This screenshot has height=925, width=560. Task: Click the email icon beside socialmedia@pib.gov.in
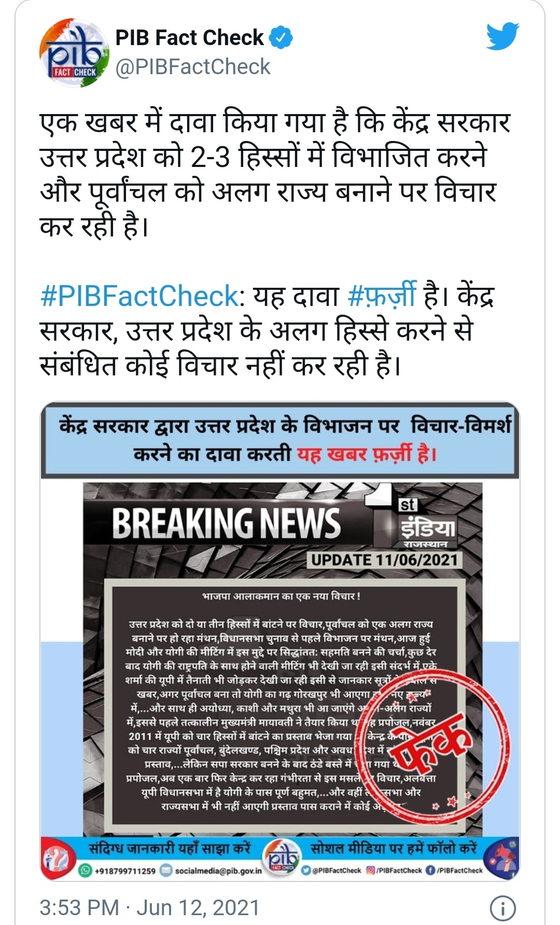[166, 871]
